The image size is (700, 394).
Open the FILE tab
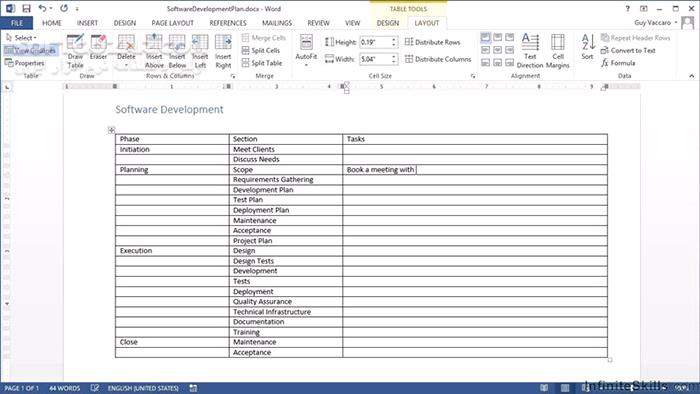point(17,23)
